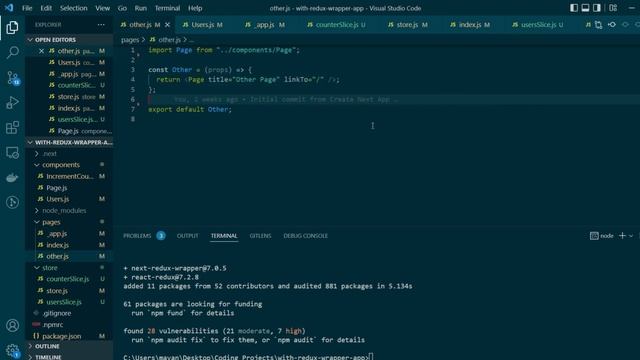640x360 pixels.
Task: Toggle the primary side bar layout icon
Action: [573, 8]
